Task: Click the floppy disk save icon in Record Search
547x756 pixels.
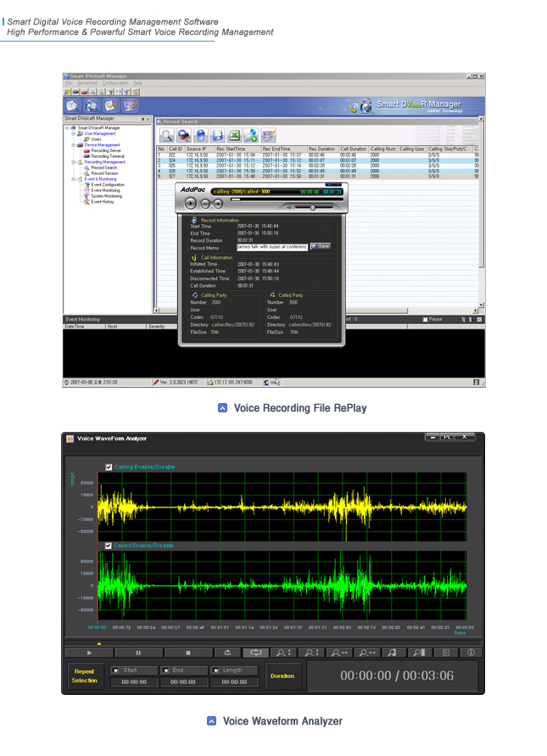Action: click(x=217, y=136)
